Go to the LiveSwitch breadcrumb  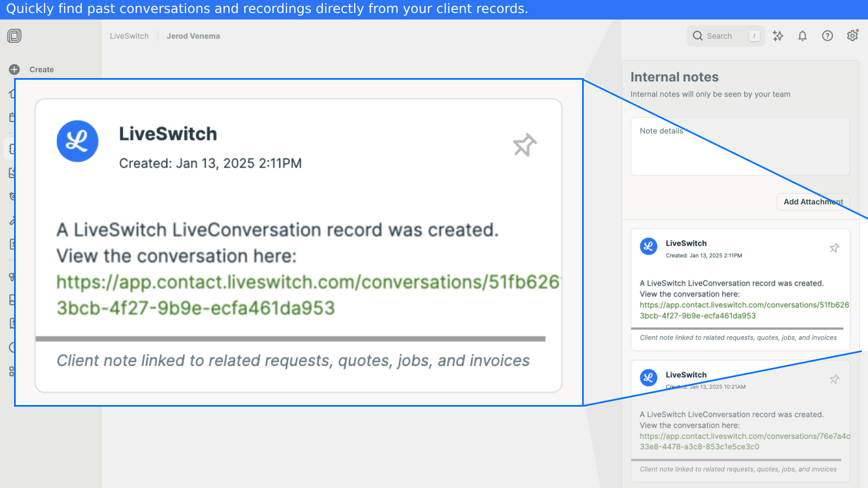(x=129, y=36)
